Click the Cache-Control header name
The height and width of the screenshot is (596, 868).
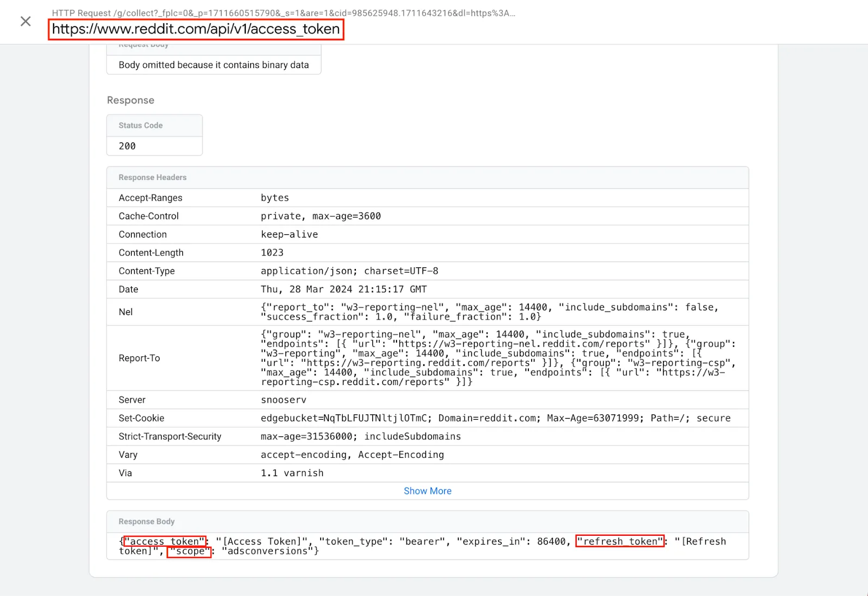pos(149,216)
